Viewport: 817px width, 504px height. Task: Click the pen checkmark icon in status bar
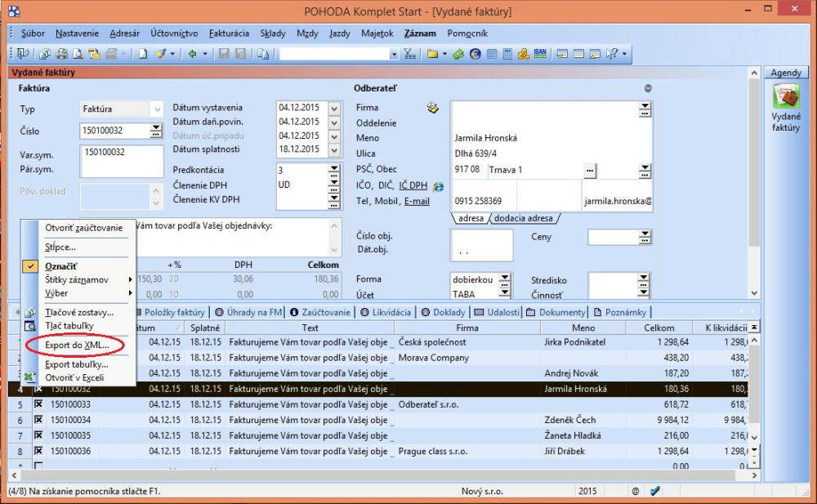[x=655, y=490]
